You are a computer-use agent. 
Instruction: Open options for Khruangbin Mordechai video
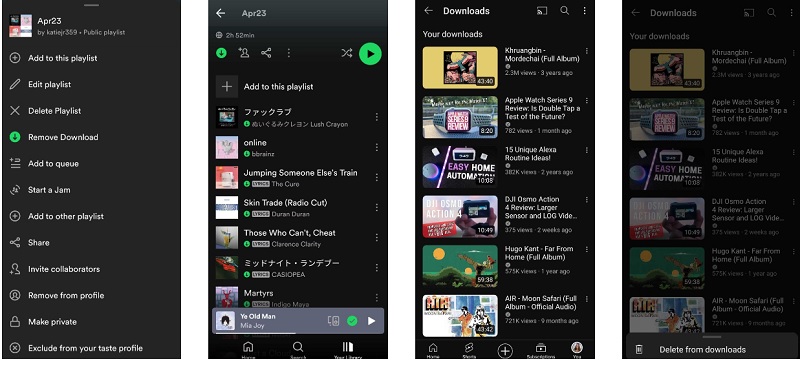pyautogui.click(x=587, y=51)
